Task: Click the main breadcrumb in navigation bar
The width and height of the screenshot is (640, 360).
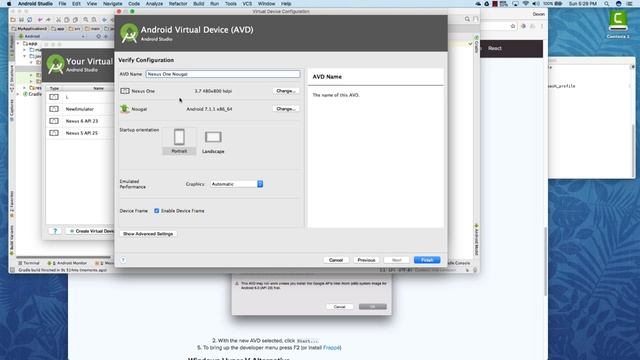Action: pos(92,29)
